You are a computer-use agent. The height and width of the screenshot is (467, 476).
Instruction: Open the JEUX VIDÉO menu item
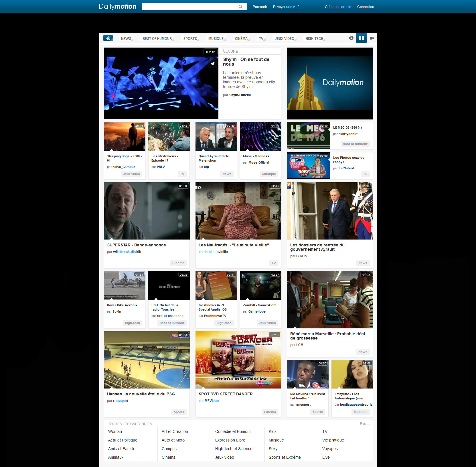285,38
